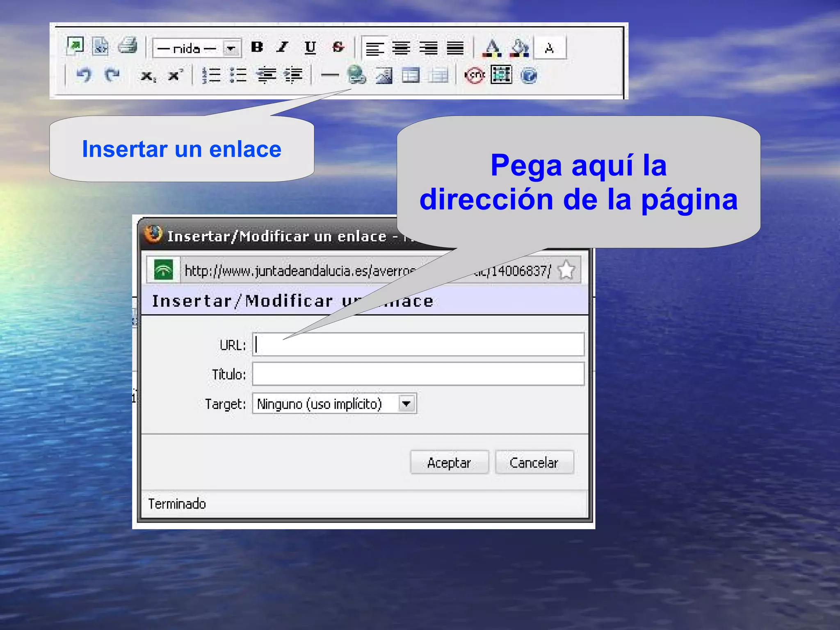This screenshot has height=630, width=840.
Task: Open the editor help icon
Action: tap(529, 76)
